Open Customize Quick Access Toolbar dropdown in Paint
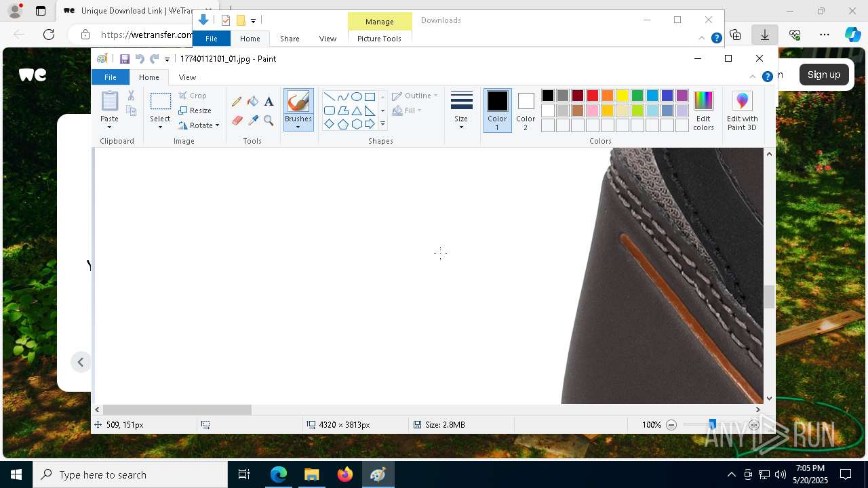 pos(167,60)
